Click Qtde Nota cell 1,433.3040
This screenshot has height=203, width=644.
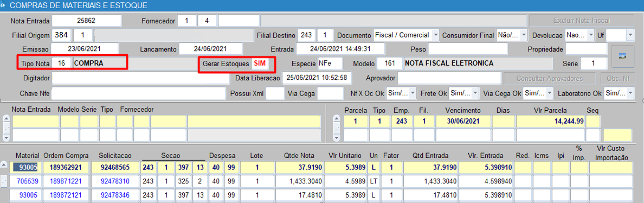(299, 181)
